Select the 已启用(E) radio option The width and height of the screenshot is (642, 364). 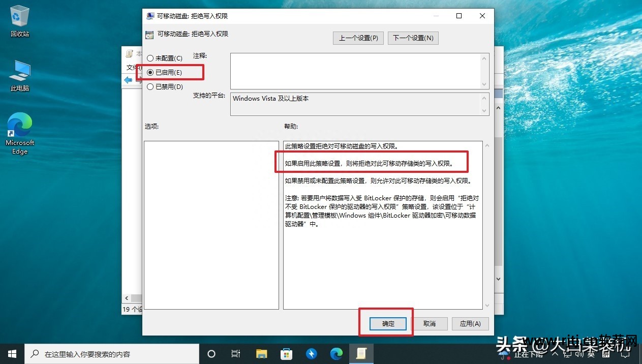coord(150,73)
